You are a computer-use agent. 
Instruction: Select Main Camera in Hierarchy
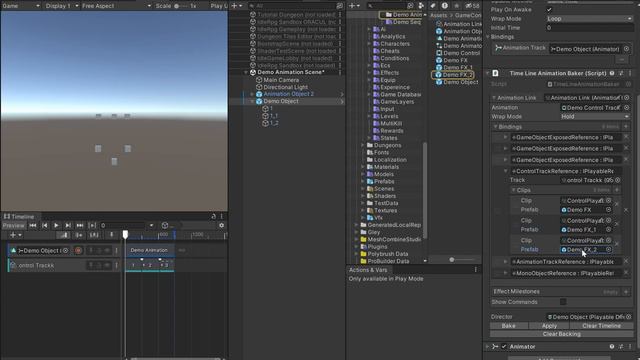pos(281,80)
